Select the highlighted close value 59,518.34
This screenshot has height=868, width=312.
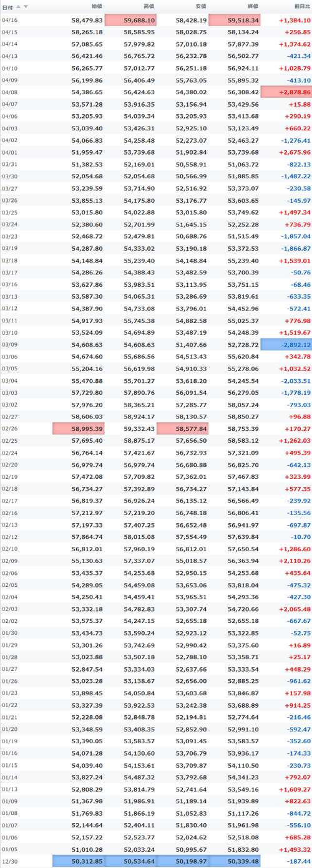(x=235, y=20)
